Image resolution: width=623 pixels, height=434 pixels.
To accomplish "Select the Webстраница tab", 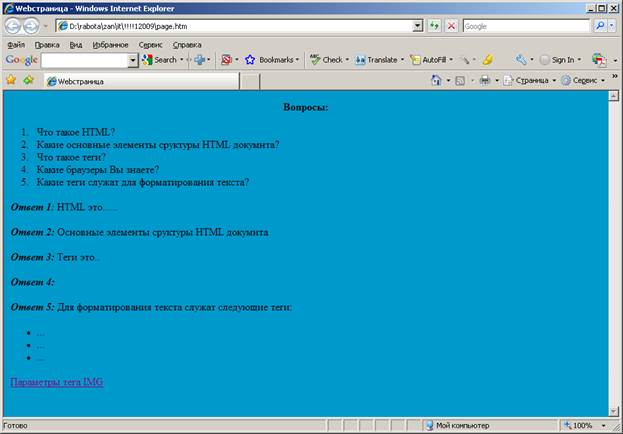I will (x=141, y=81).
